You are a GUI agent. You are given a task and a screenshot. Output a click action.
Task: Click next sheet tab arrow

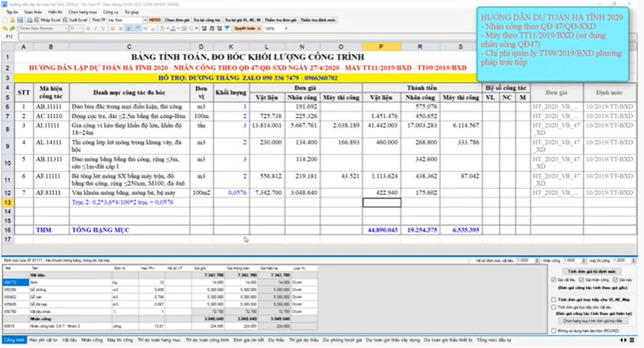[x=626, y=340]
